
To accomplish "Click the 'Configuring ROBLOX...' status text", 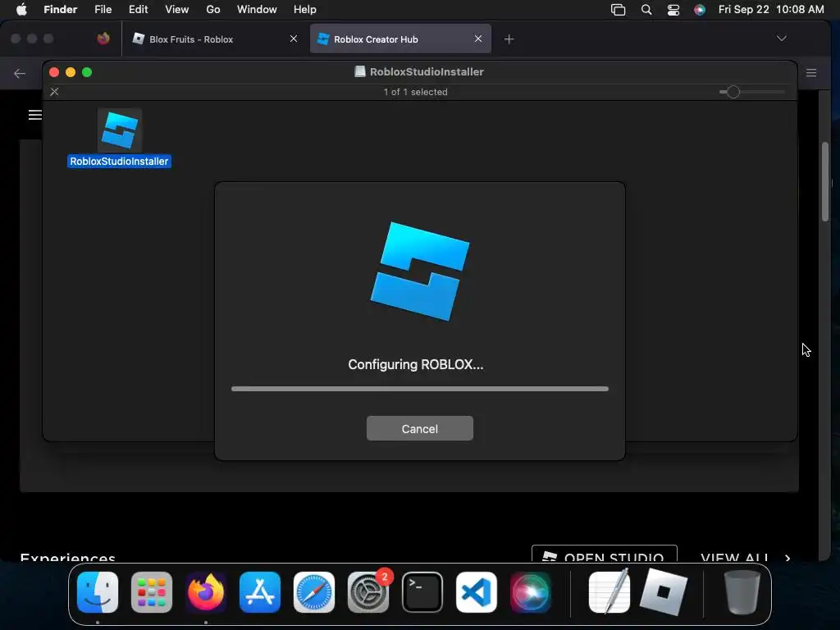I will (x=416, y=364).
